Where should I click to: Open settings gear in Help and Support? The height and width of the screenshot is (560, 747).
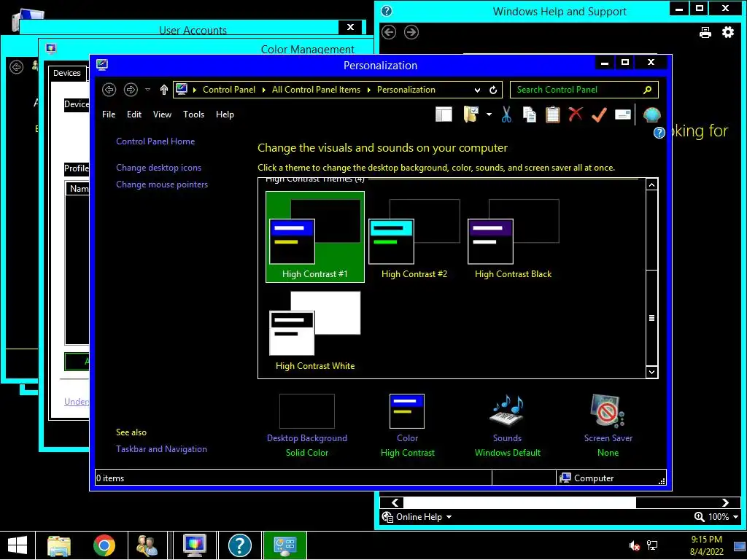728,32
